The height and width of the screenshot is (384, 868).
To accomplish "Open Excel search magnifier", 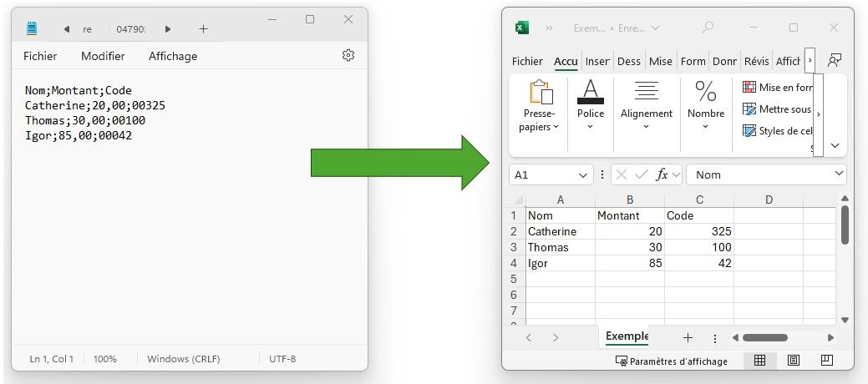I will (708, 28).
